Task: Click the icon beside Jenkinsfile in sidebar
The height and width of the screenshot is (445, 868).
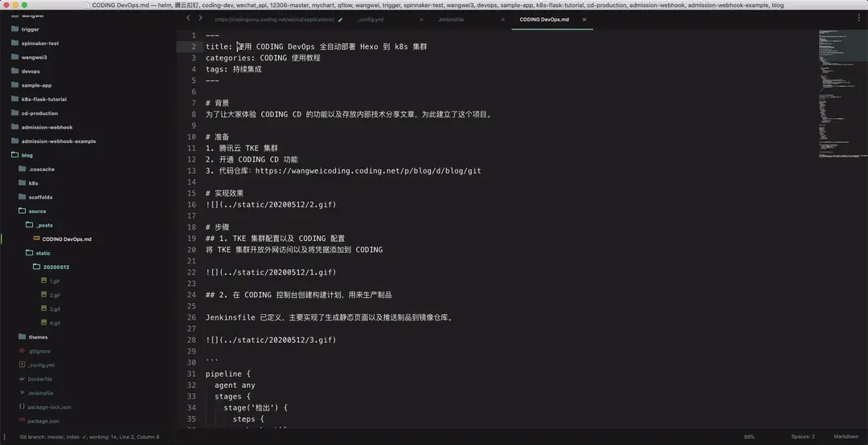Action: point(23,393)
